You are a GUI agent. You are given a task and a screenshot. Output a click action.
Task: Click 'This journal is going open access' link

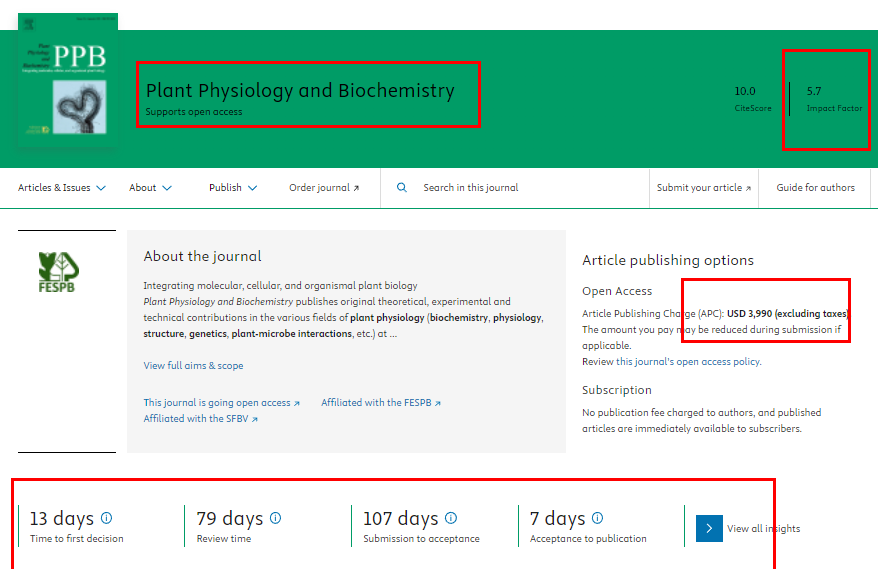click(x=221, y=403)
